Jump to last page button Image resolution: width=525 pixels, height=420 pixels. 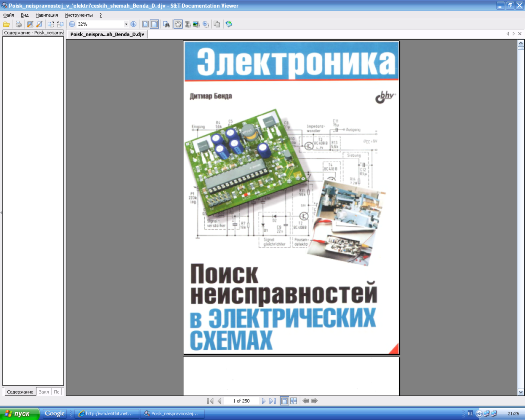272,401
